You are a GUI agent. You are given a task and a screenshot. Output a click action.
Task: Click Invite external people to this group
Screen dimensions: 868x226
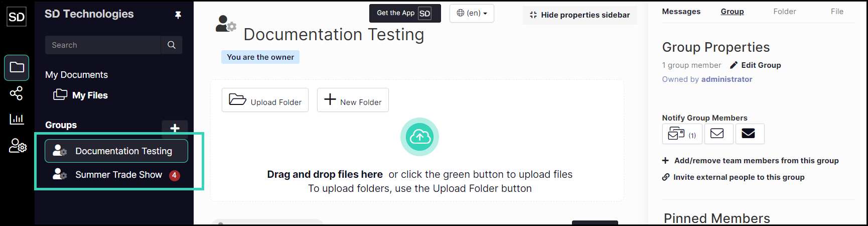click(x=733, y=177)
